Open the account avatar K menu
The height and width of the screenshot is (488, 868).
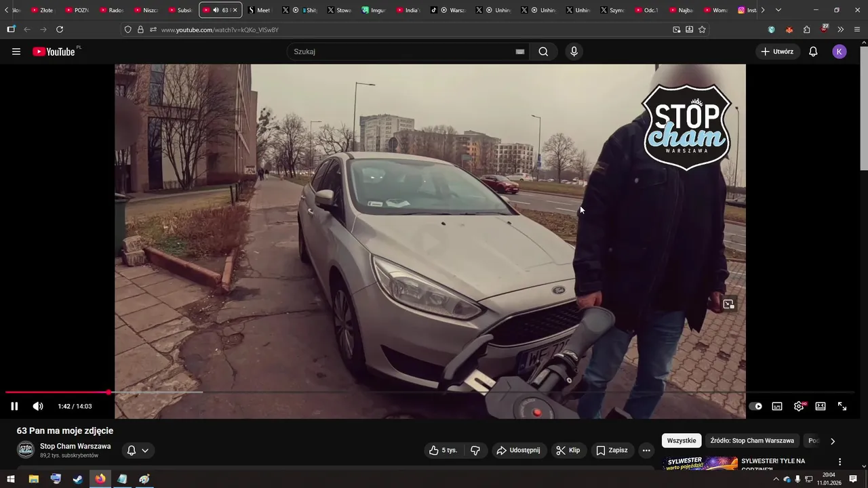coord(840,52)
